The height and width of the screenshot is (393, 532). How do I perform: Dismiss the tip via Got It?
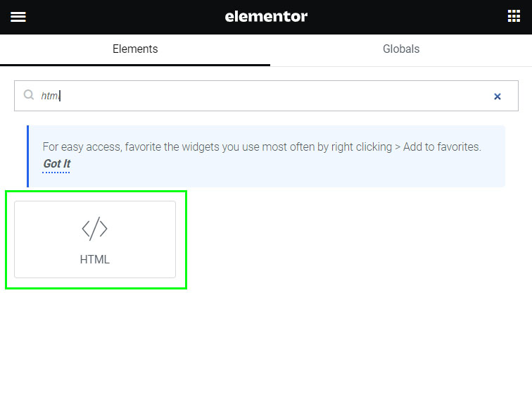(x=56, y=164)
